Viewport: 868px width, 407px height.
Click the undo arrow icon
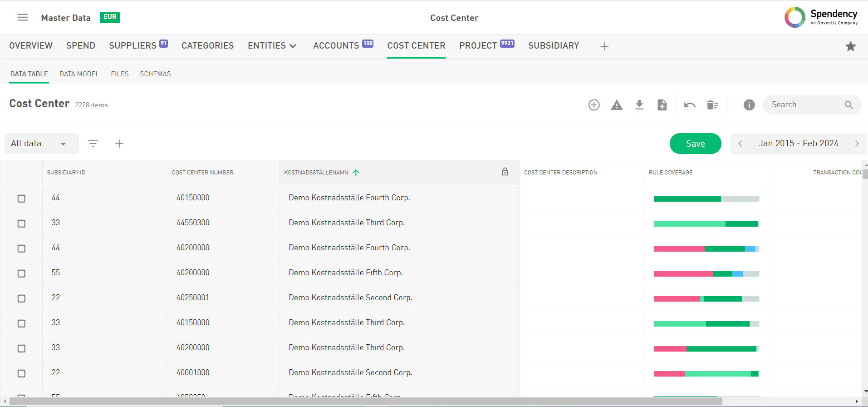[x=690, y=105]
